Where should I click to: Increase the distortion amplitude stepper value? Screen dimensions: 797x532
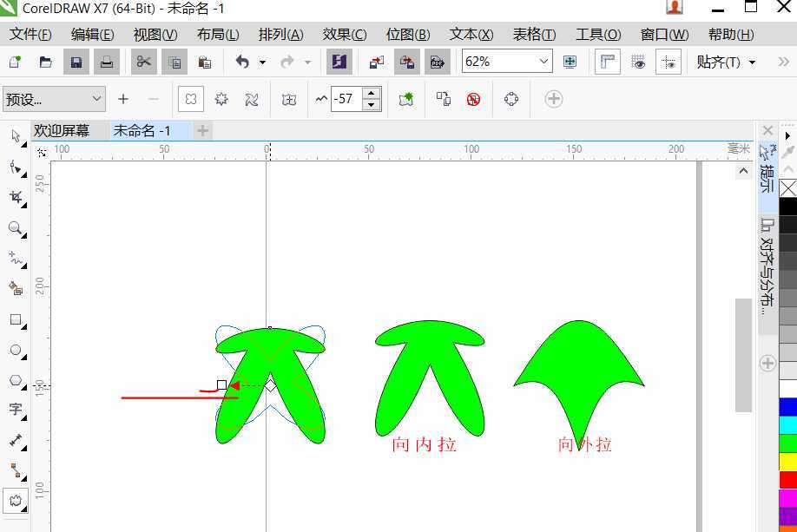372,94
